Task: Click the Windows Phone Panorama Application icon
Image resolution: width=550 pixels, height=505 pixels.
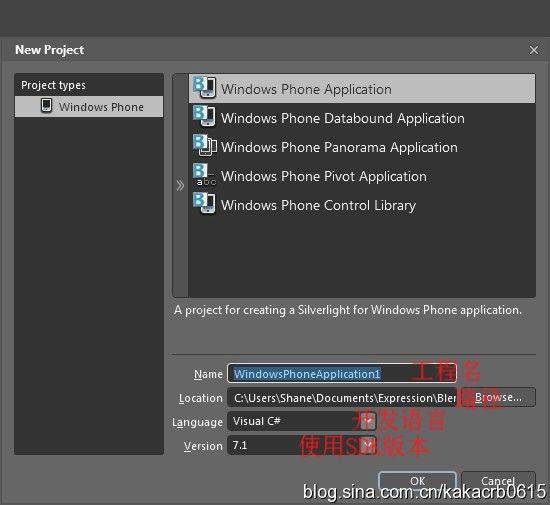Action: click(x=205, y=145)
